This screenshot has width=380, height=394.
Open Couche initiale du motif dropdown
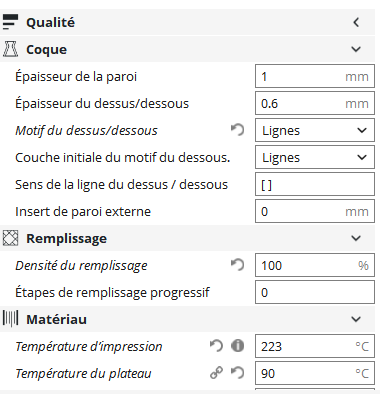tap(315, 157)
